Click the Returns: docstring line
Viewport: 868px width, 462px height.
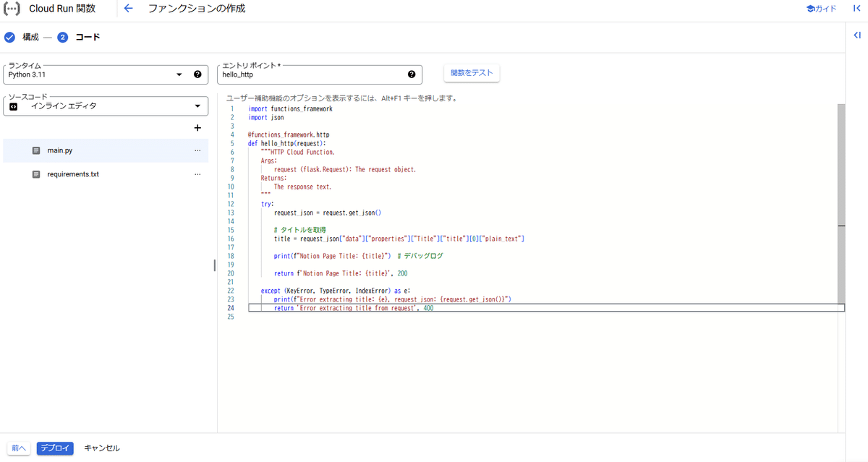click(274, 178)
